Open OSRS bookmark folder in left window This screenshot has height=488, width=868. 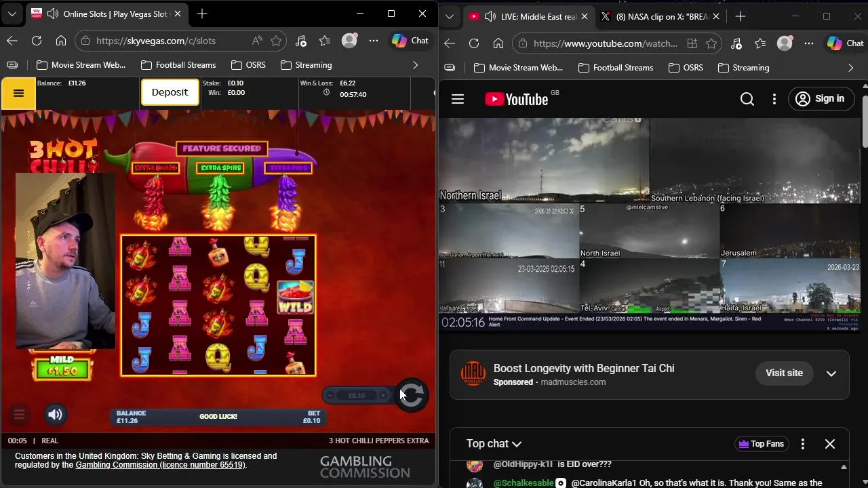[x=248, y=65]
